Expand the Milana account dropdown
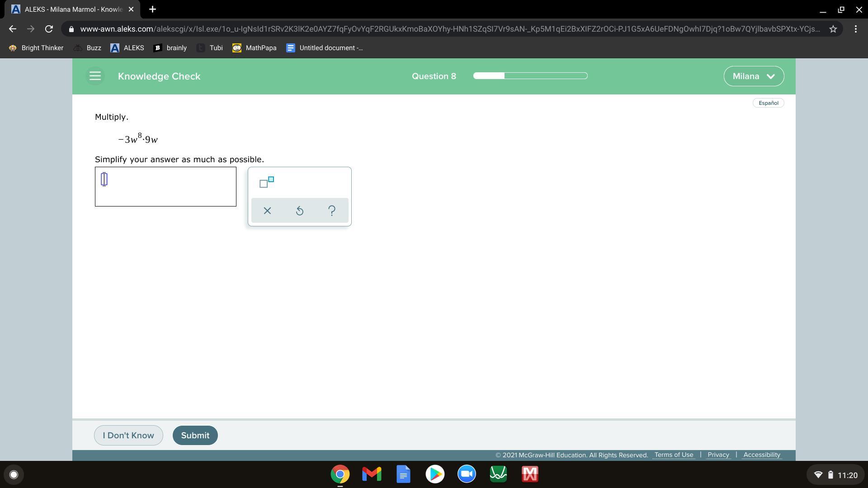 coord(754,76)
